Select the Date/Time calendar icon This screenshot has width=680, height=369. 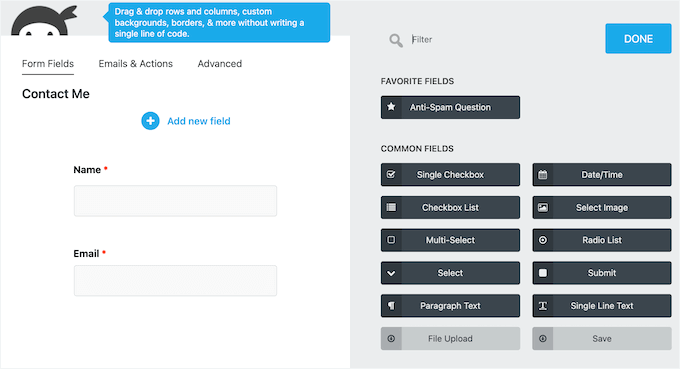(543, 175)
